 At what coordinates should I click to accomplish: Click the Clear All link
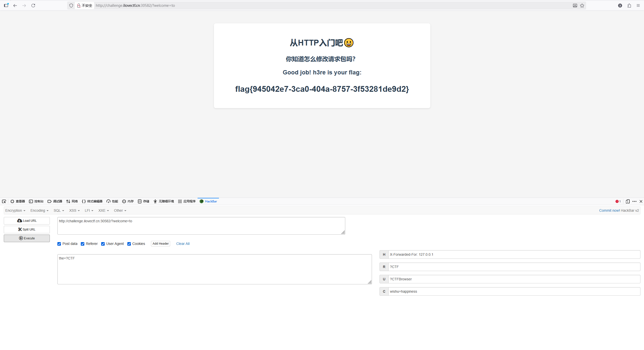183,244
